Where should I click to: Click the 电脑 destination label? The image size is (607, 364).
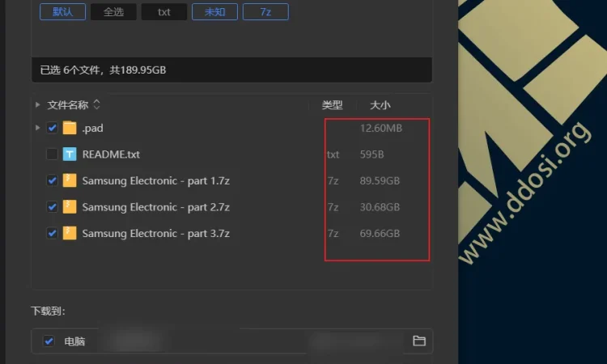click(74, 341)
